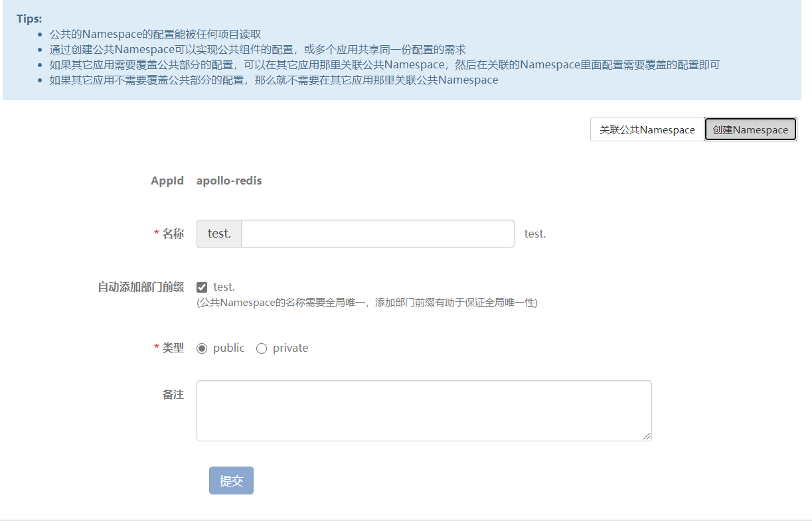Click the 名称 field label
The width and height of the screenshot is (812, 521).
tap(173, 234)
